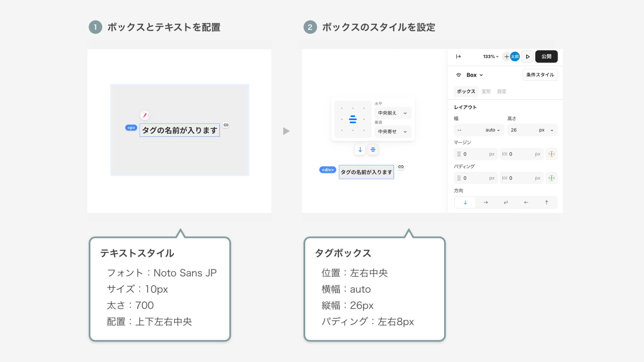
Task: Open the 水平 中央揃え dropdown
Action: tap(393, 113)
